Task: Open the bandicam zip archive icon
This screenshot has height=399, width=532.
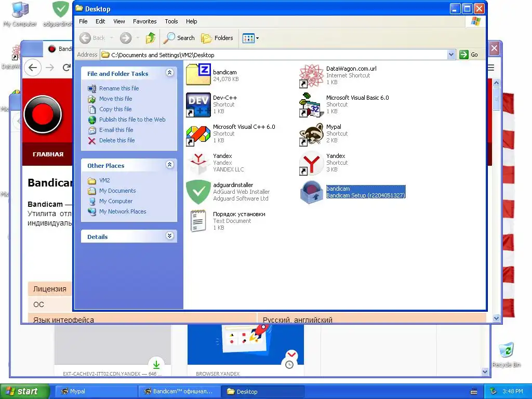Action: tap(198, 75)
